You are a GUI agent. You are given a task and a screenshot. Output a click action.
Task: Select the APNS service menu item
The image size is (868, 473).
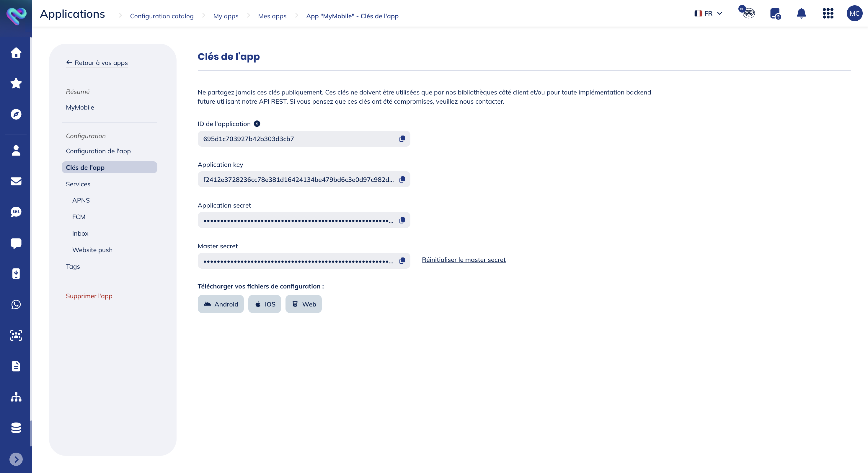coord(81,200)
